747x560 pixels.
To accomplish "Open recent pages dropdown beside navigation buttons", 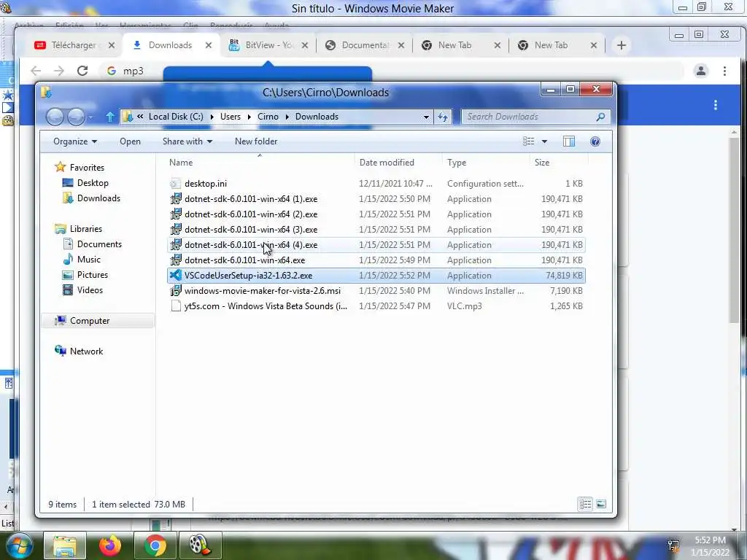I will 91,117.
